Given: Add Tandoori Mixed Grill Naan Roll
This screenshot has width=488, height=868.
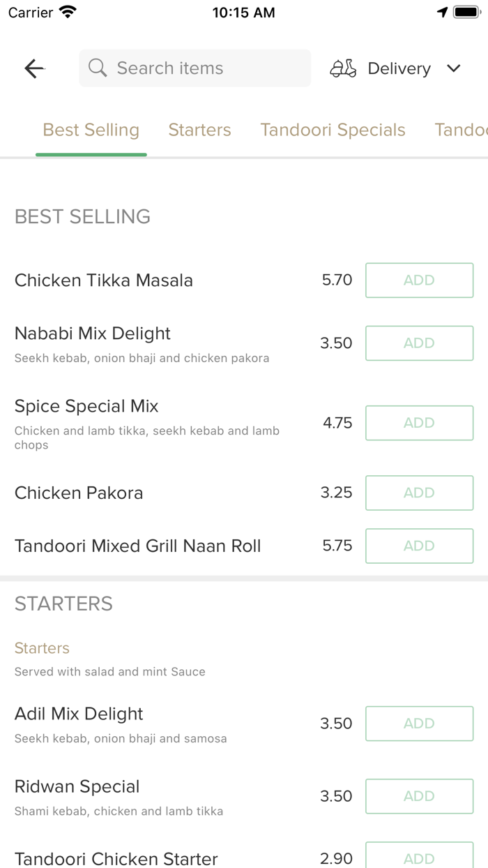Looking at the screenshot, I should coord(419,546).
